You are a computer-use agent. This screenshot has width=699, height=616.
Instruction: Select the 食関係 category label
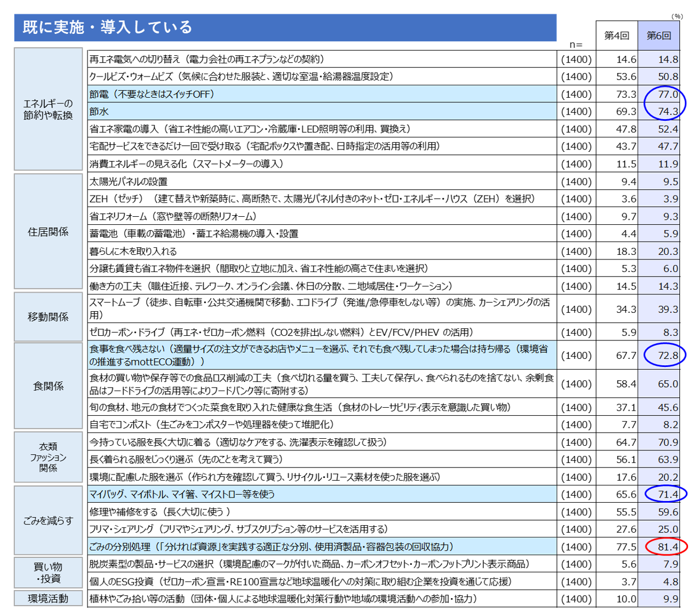(48, 386)
